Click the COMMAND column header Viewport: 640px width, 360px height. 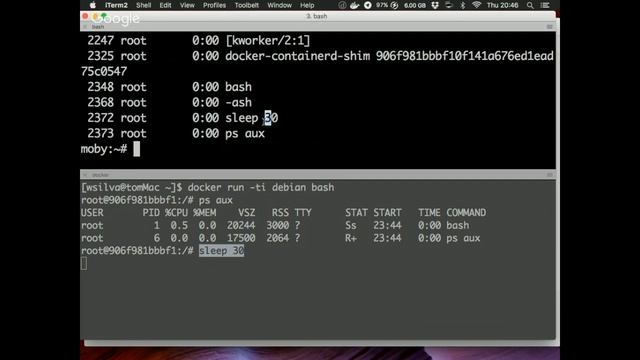coord(466,213)
